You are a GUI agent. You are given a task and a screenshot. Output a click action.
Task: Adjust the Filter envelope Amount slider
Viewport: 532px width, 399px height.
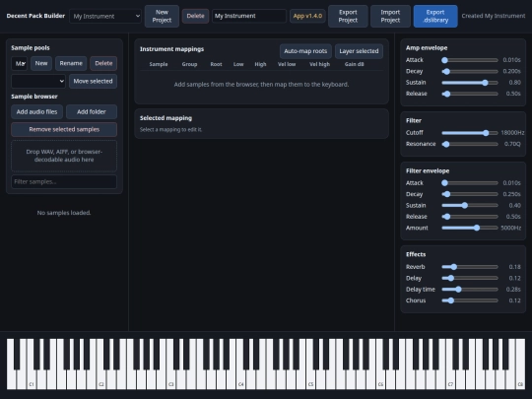tap(470, 228)
